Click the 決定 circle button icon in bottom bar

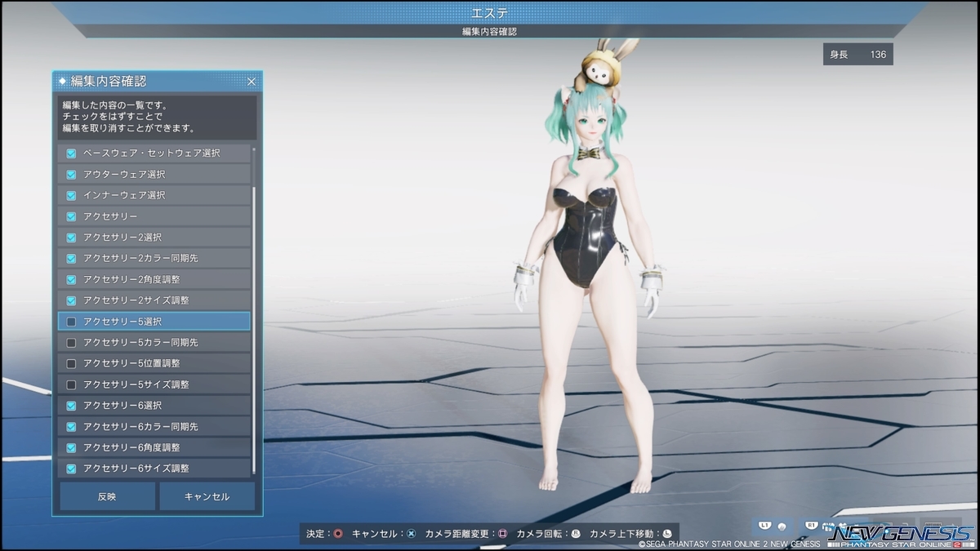click(338, 534)
